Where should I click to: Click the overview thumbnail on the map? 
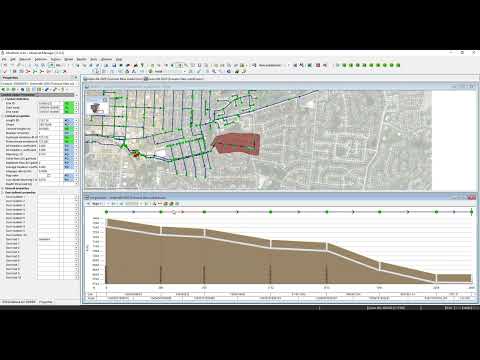coord(98,107)
